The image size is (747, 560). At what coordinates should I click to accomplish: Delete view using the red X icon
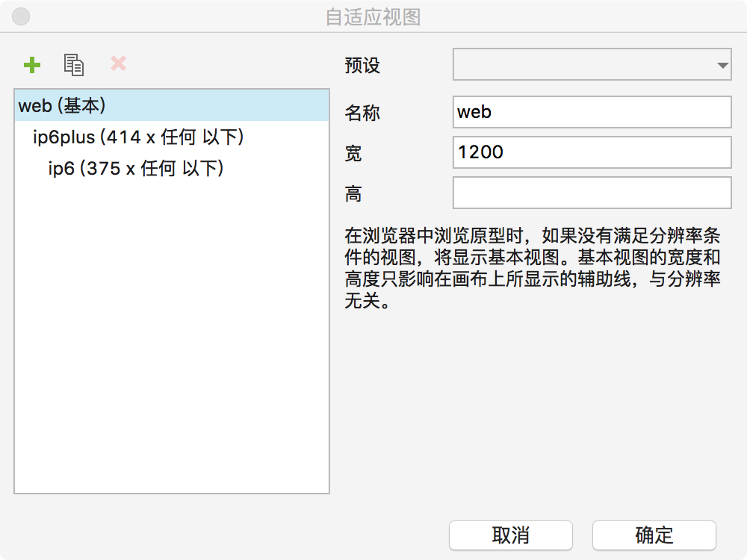click(118, 63)
